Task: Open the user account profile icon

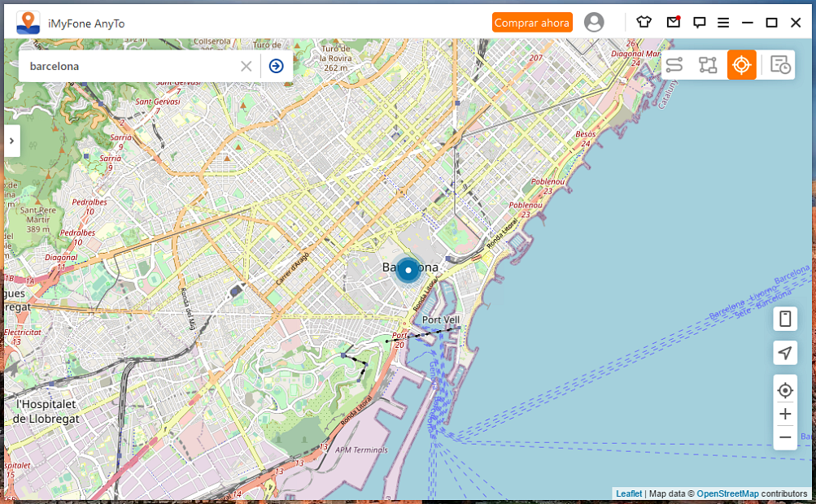Action: (x=594, y=23)
